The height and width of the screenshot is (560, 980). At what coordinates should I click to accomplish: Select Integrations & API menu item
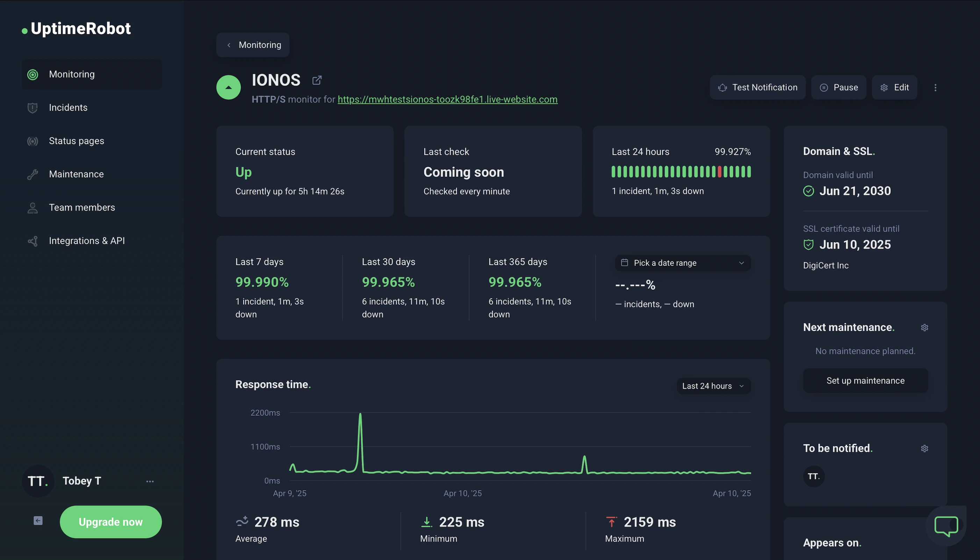(x=87, y=241)
